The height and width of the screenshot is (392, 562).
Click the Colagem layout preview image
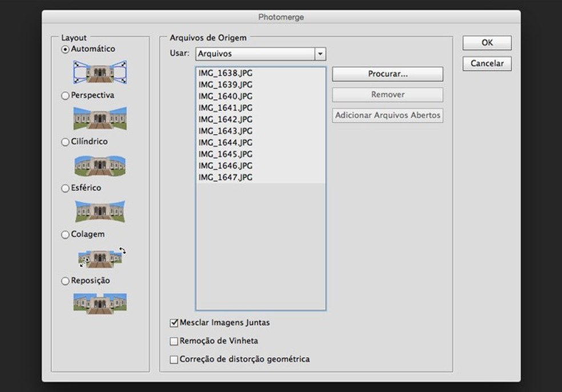pos(102,257)
